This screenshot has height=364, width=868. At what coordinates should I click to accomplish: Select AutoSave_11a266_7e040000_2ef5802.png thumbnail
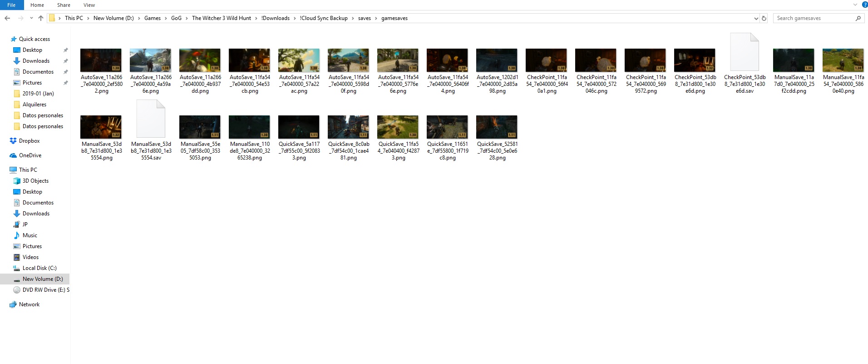coord(101,60)
